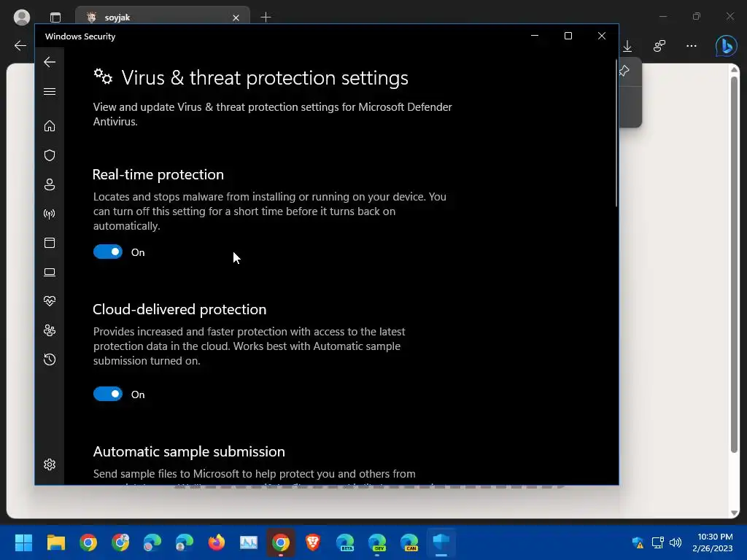The image size is (747, 560).
Task: Click the 'Virus & threat protection settings' title
Action: (265, 77)
